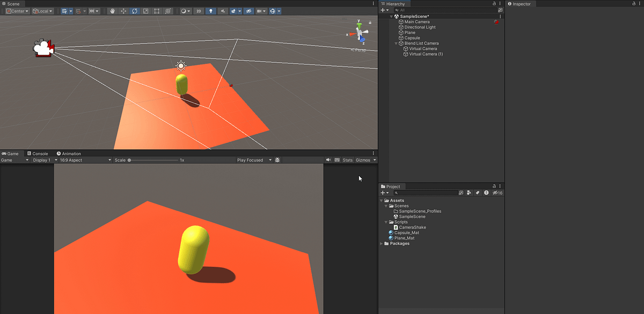The width and height of the screenshot is (644, 314).
Task: Select the Scale tool
Action: point(145,11)
